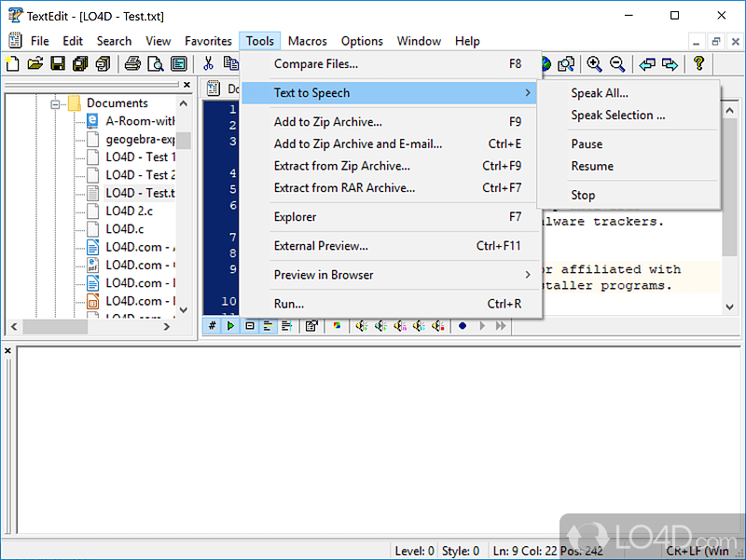Click the Copy icon in toolbar
This screenshot has width=746, height=560.
pos(230,63)
